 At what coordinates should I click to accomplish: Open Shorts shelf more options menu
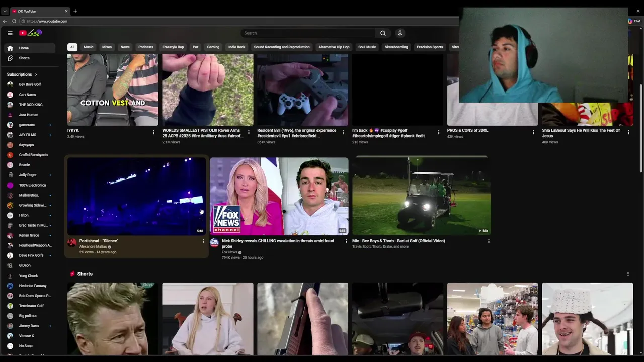[628, 274]
